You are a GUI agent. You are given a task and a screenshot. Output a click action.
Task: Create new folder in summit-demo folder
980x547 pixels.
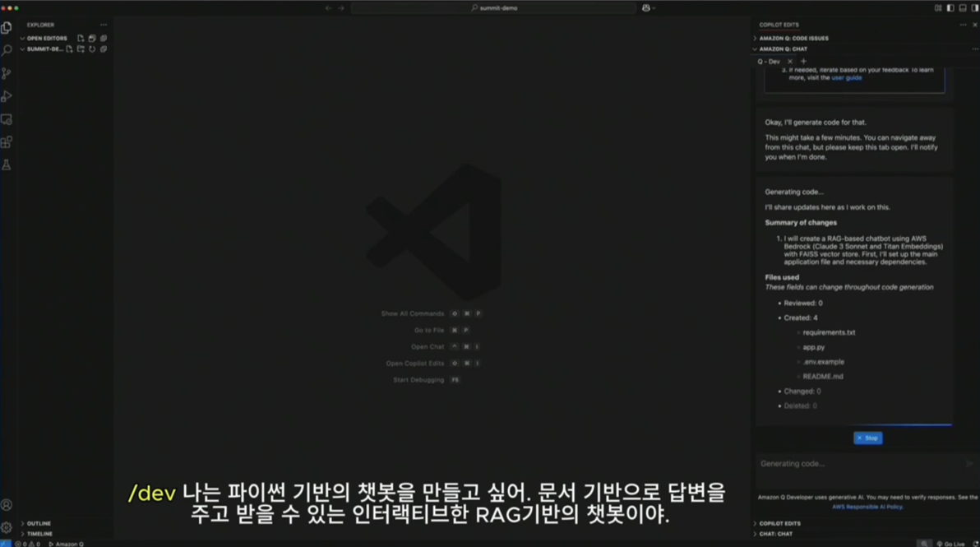click(81, 49)
